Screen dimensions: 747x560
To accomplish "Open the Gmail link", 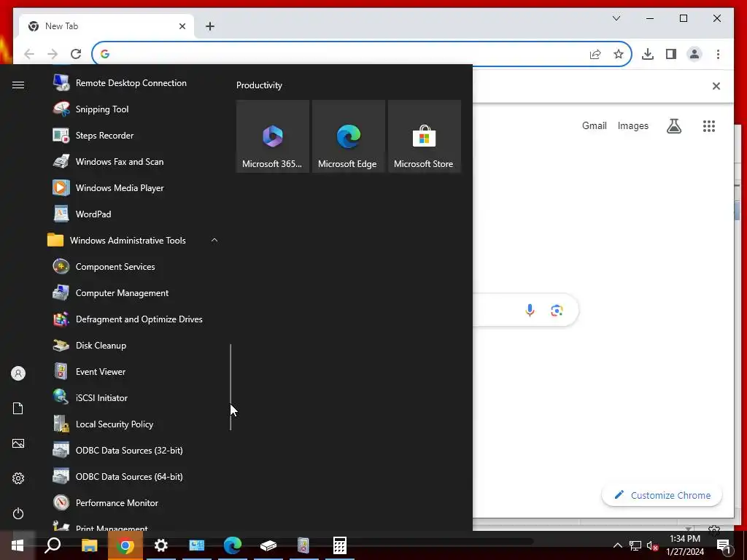I will coord(594,125).
